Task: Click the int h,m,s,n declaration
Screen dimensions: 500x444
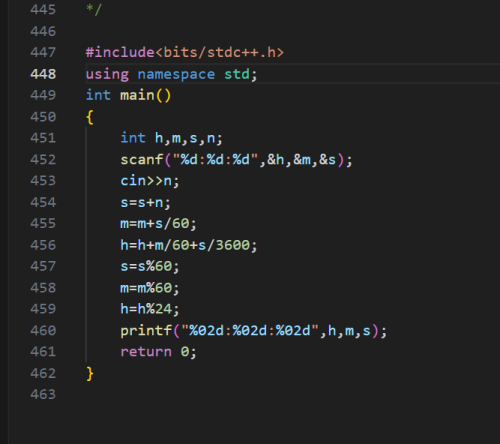Action: [171, 138]
